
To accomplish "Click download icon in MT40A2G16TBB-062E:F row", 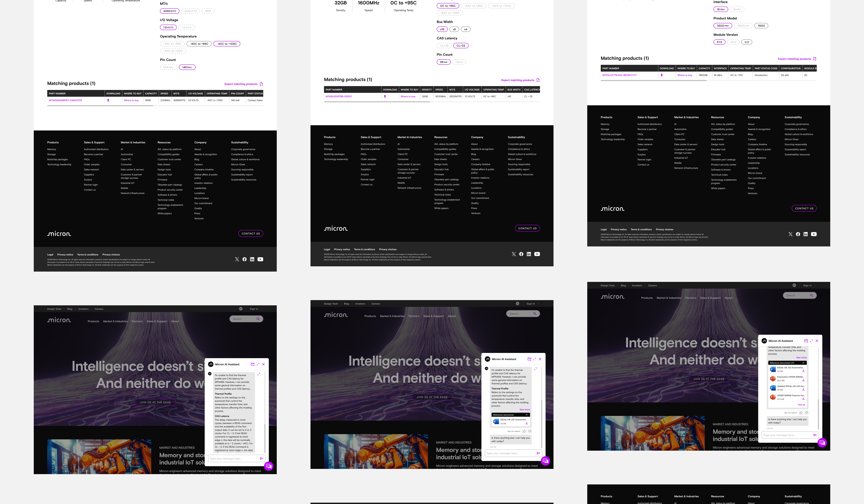I will click(385, 96).
